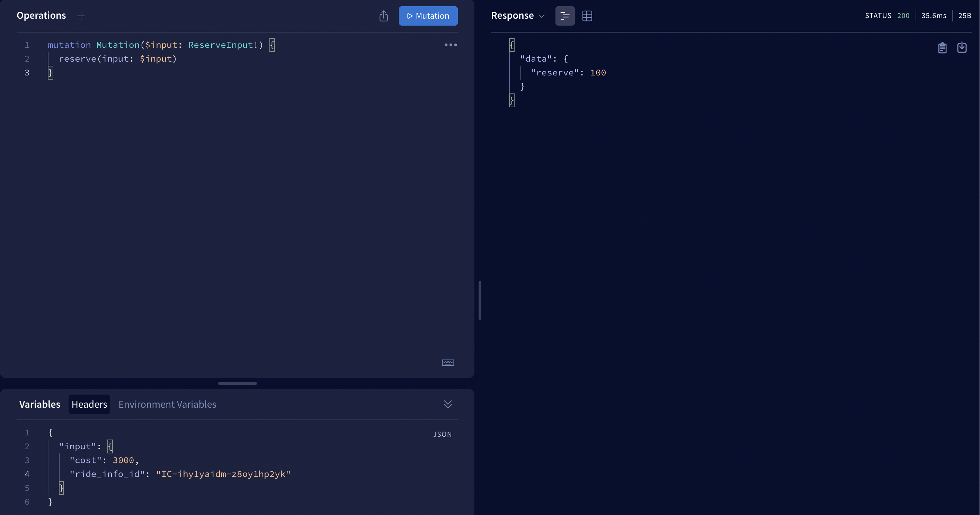Open the operation options ellipsis menu
This screenshot has width=980, height=515.
tap(451, 45)
